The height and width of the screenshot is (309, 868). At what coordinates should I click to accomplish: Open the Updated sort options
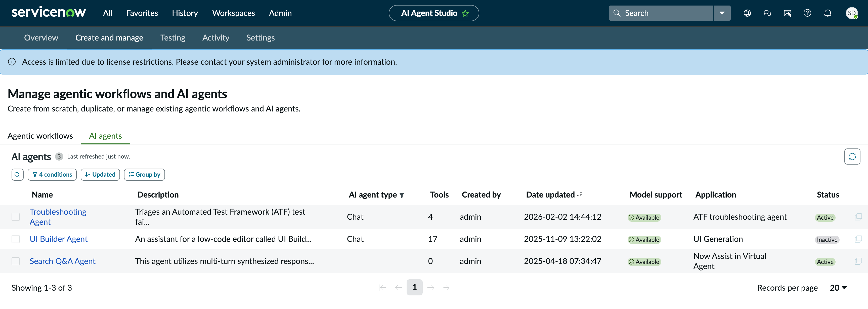(x=100, y=175)
